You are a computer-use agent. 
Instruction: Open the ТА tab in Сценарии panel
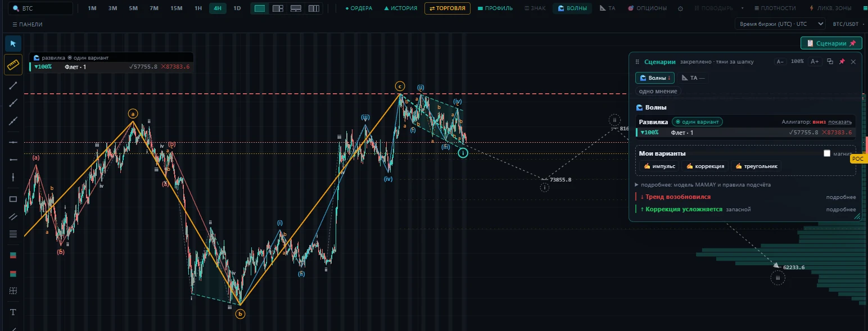[693, 78]
